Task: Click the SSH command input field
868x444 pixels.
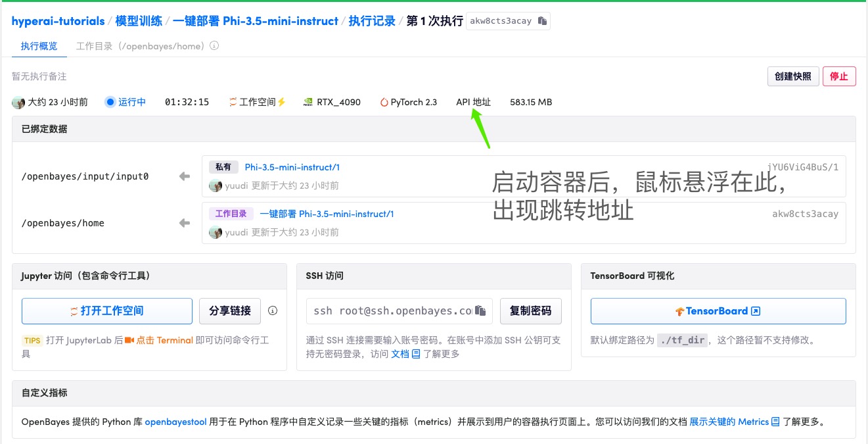Action: click(400, 311)
